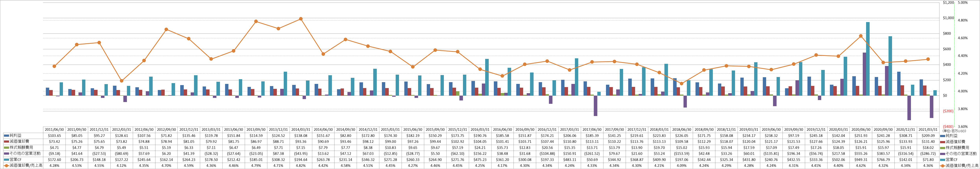The image size is (980, 169).
Task: Click the 減価償却費 red swatch in row header
Action: pos(6,142)
